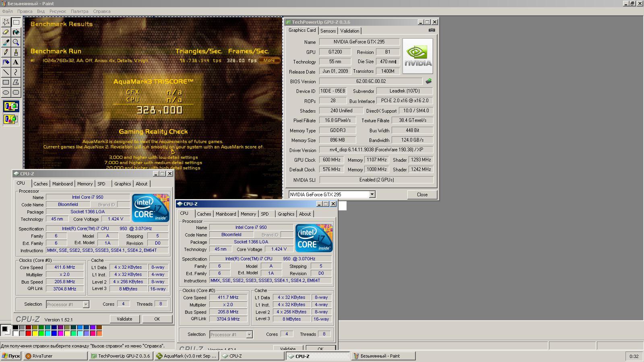Switch to the Sensors tab in GPU-Z
This screenshot has width=644, height=362.
click(328, 31)
